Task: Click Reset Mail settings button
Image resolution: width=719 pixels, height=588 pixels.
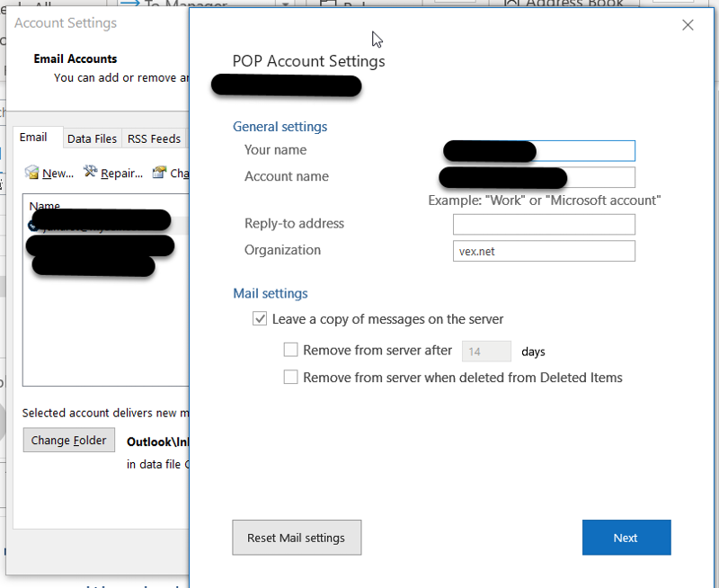Action: click(x=297, y=538)
